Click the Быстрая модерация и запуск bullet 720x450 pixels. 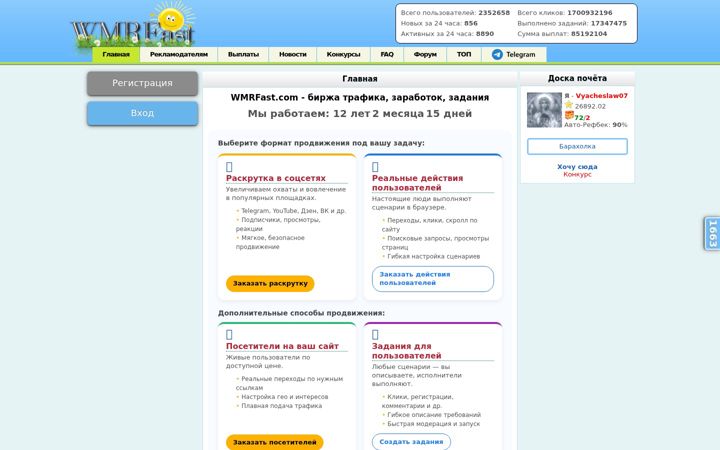tap(431, 424)
